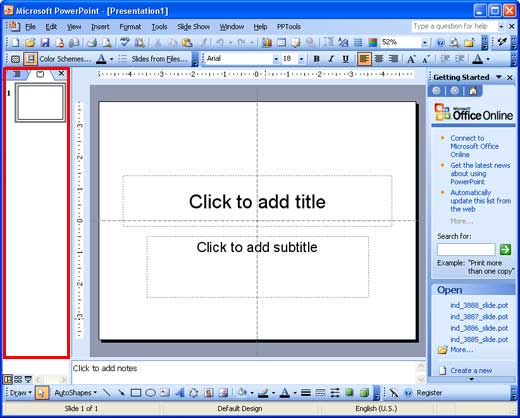The image size is (520, 418).
Task: Toggle Underline formatting
Action: [346, 59]
